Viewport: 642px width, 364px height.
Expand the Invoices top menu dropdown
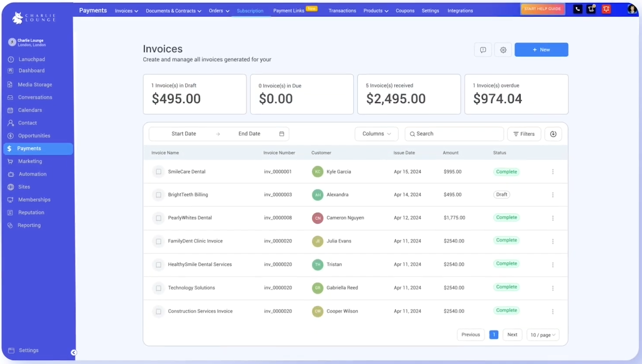coord(126,11)
